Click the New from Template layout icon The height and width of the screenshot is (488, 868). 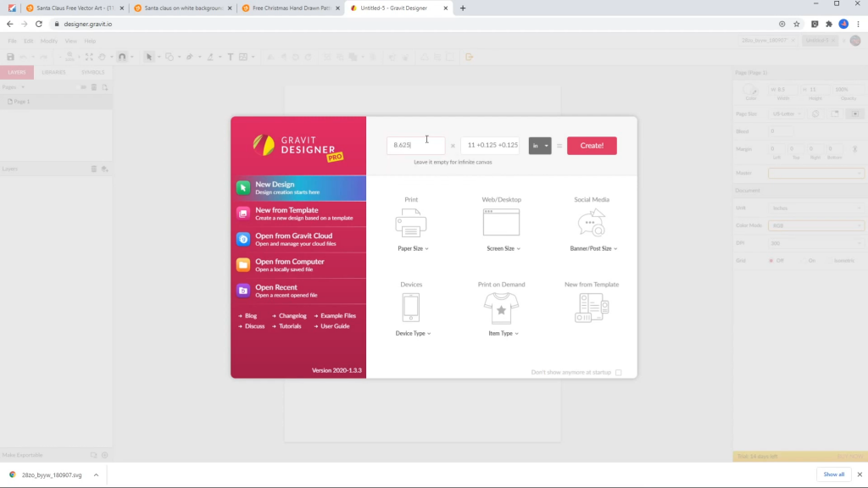coord(592,308)
